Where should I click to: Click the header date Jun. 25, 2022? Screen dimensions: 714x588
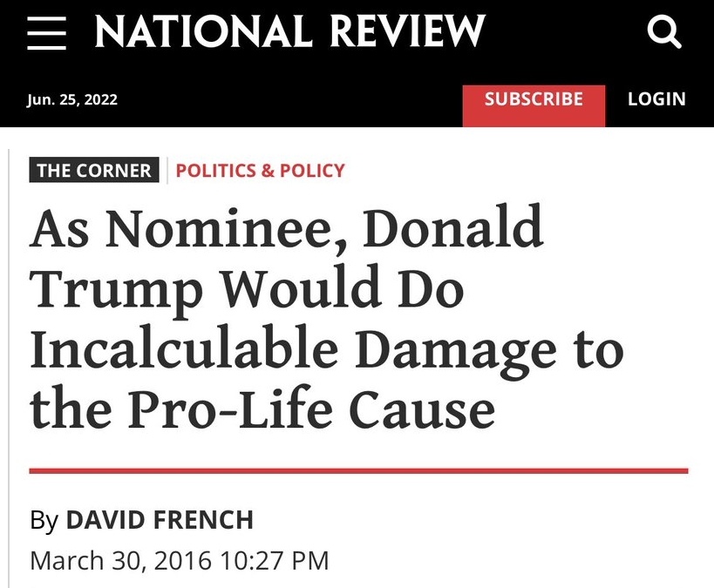[72, 99]
